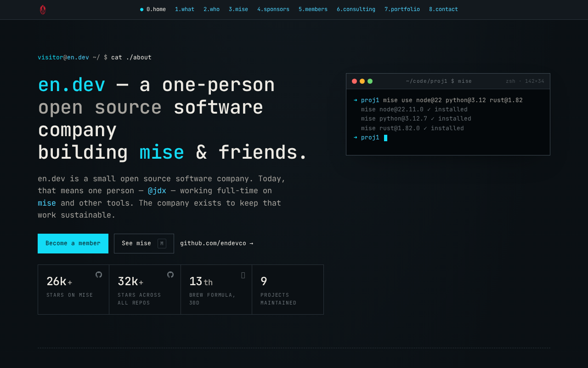
Task: Open the GitHub icon on the 26k stars card
Action: (x=99, y=275)
